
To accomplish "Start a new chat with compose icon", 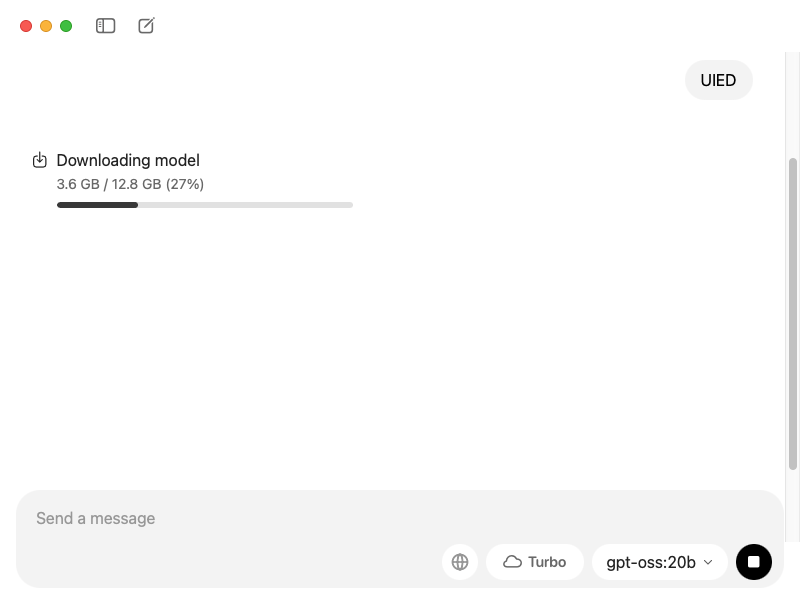I will click(146, 26).
